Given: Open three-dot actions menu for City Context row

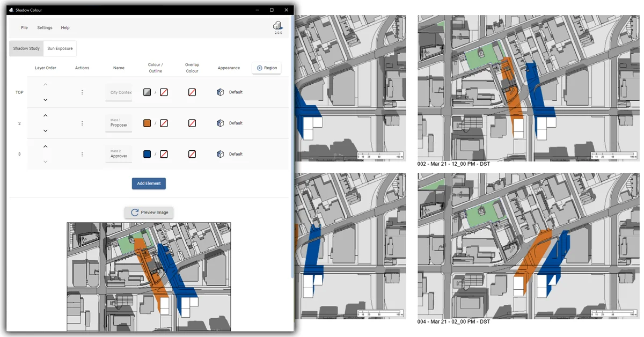Looking at the screenshot, I should coord(82,92).
